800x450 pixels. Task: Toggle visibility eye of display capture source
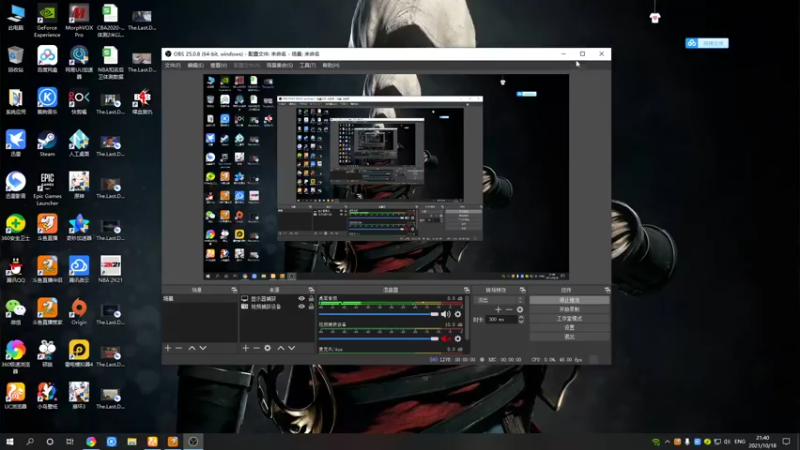tap(302, 299)
